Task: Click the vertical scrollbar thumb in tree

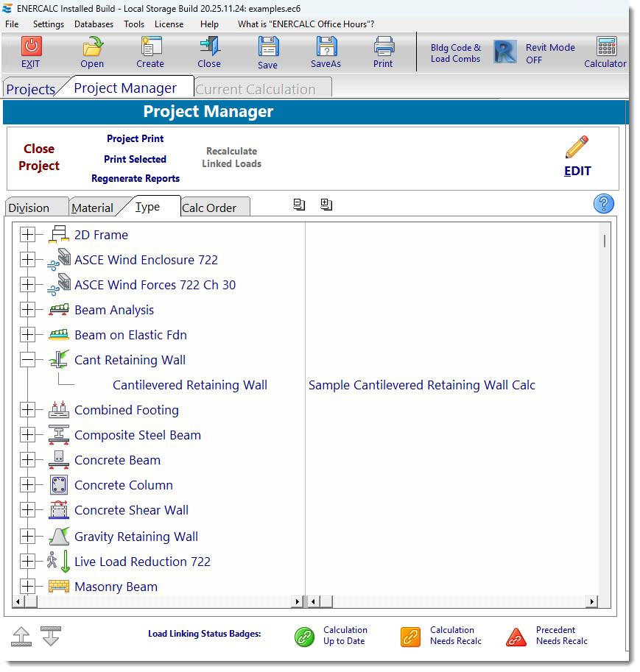Action: (605, 241)
